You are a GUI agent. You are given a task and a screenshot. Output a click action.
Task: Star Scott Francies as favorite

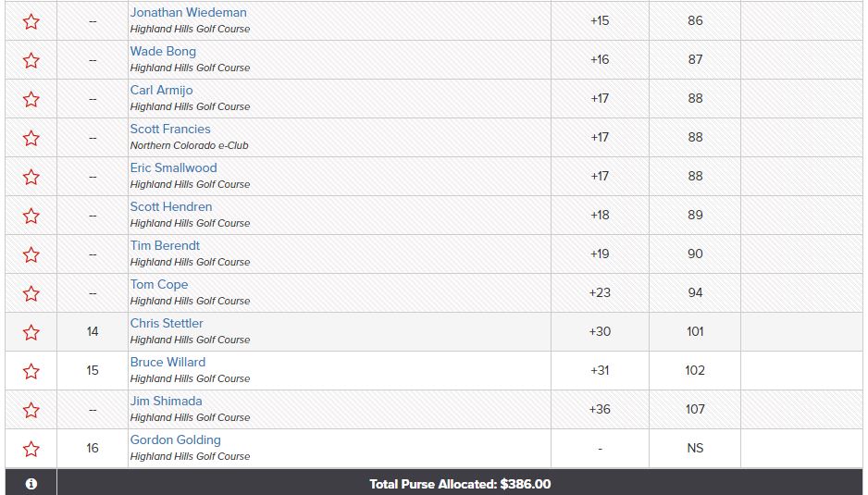pos(31,138)
